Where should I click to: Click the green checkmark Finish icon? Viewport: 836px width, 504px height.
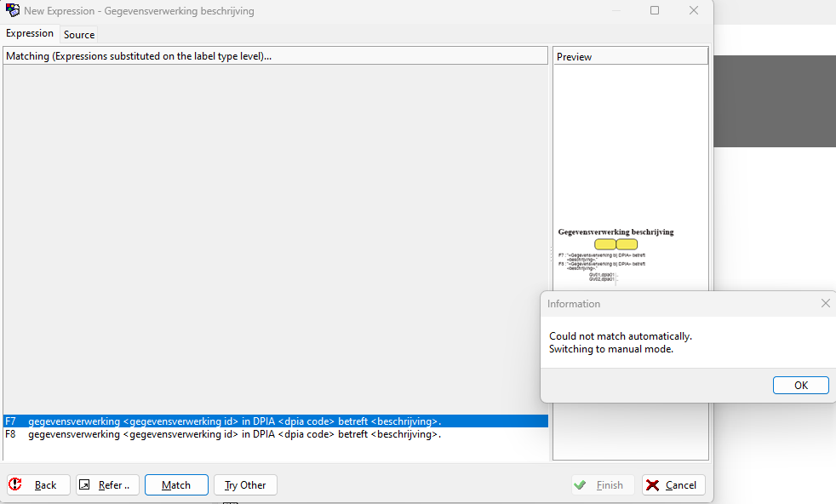[x=580, y=484]
